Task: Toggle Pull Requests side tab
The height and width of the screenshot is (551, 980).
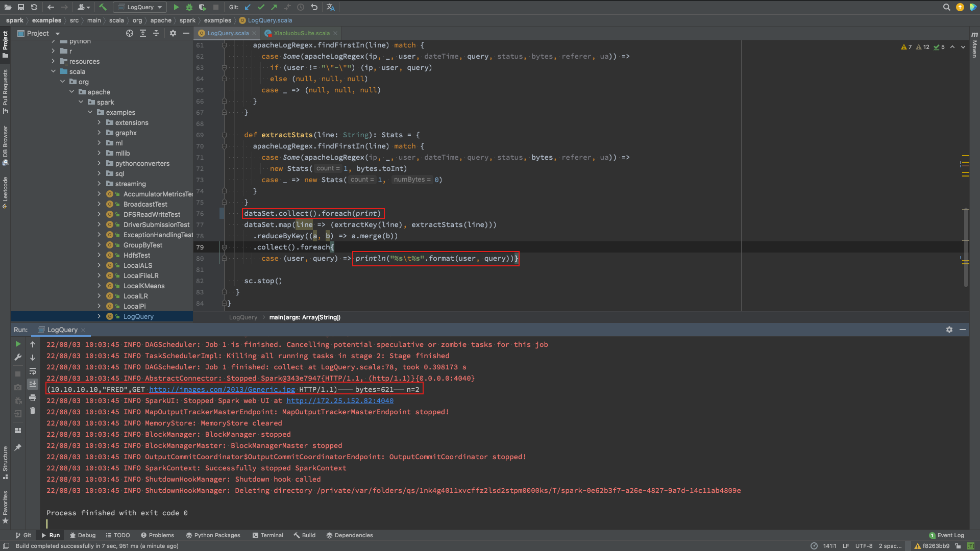Action: pos(5,91)
